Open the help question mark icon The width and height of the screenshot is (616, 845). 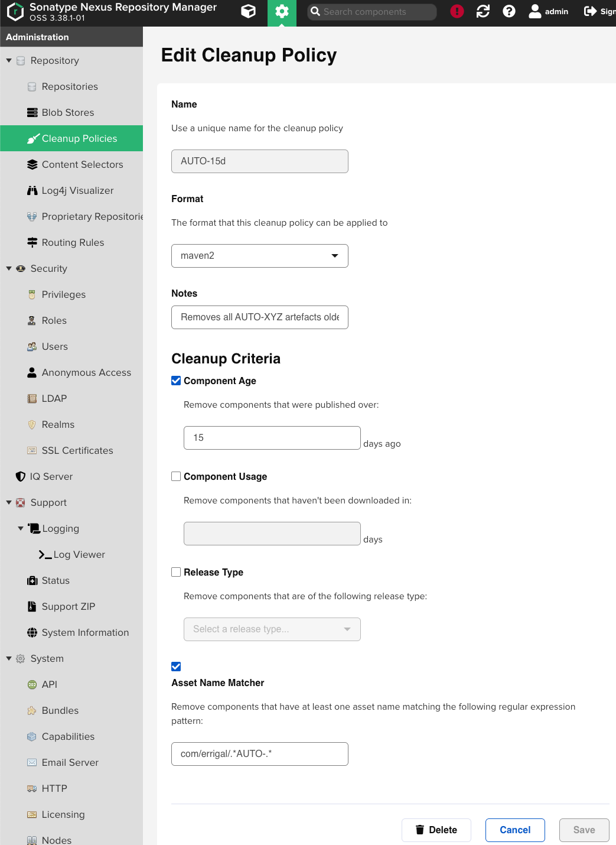[x=509, y=11]
